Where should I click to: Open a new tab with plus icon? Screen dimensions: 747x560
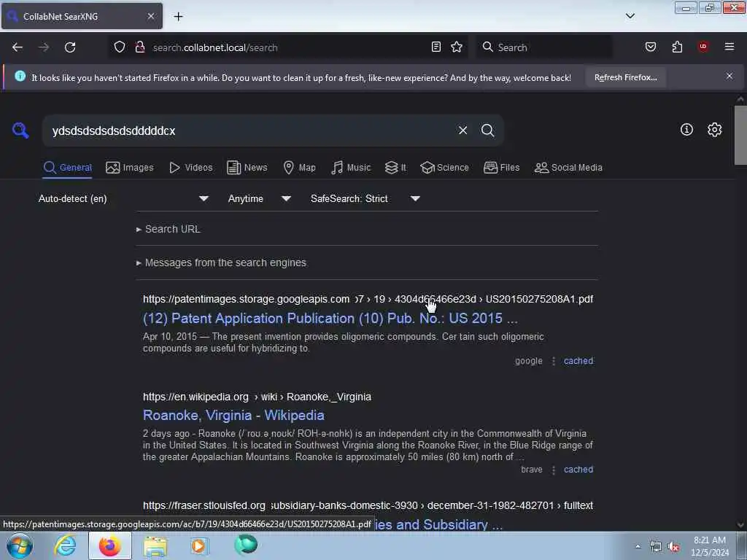click(x=178, y=17)
